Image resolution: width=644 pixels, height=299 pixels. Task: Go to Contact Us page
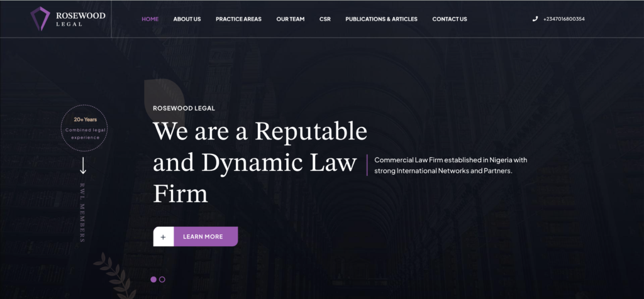point(449,19)
